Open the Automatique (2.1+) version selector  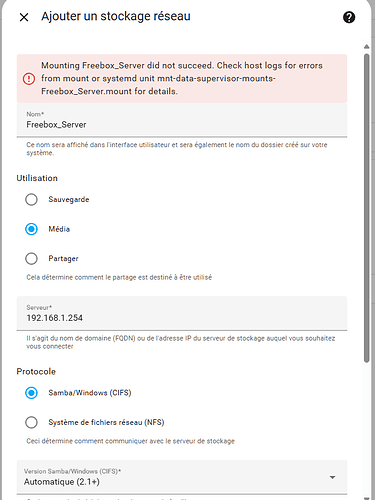(182, 477)
